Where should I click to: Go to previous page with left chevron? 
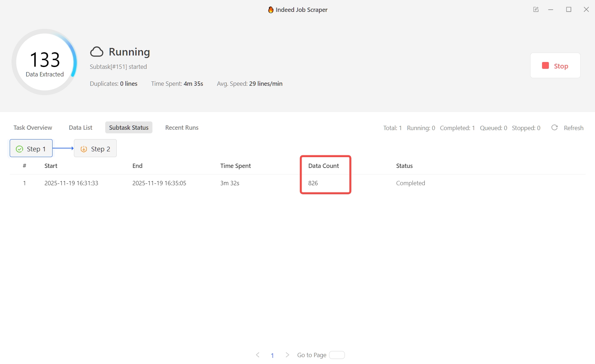(258, 355)
